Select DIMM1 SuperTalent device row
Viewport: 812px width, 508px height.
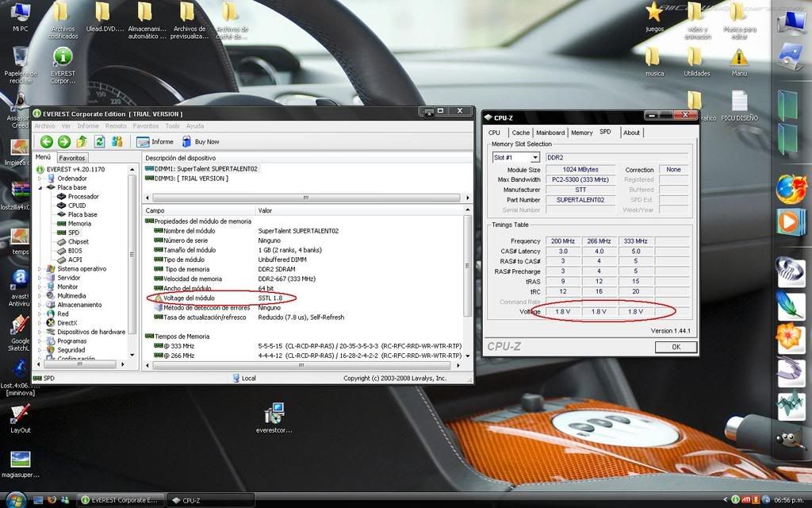point(201,168)
